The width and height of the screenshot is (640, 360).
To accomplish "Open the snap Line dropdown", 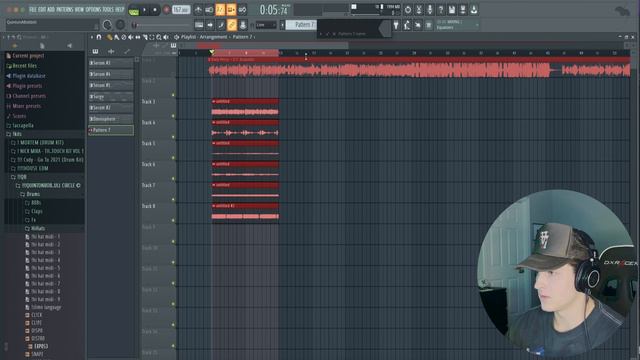I will coord(266,25).
